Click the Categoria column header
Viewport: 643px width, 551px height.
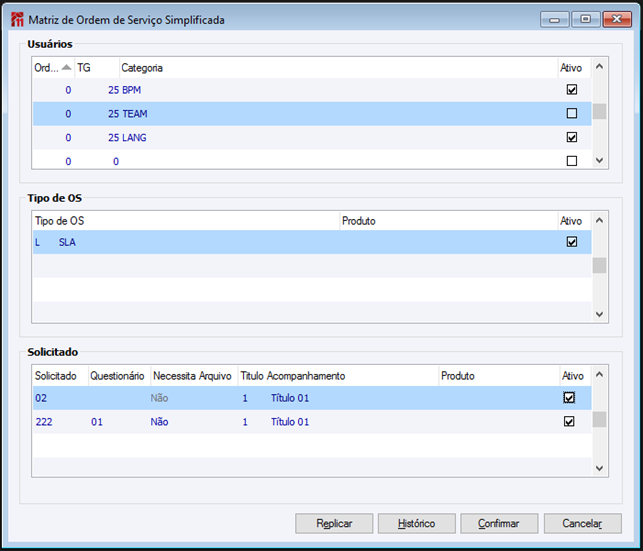(142, 68)
